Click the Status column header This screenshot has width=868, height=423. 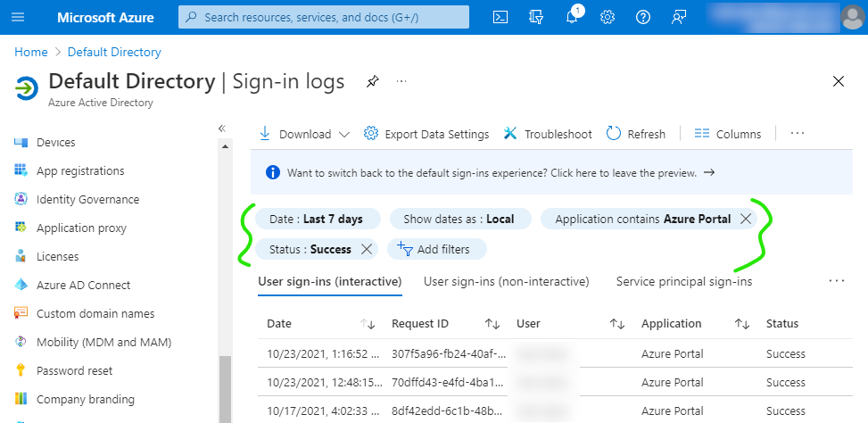click(782, 324)
